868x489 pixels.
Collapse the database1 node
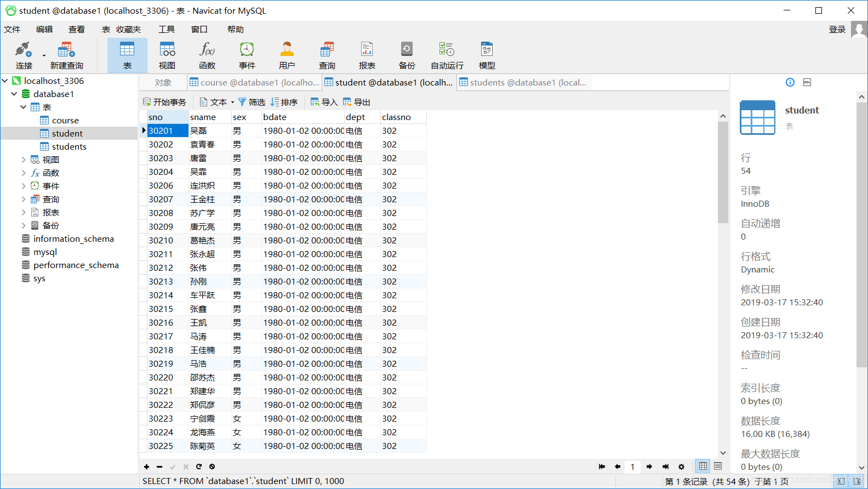[x=14, y=94]
